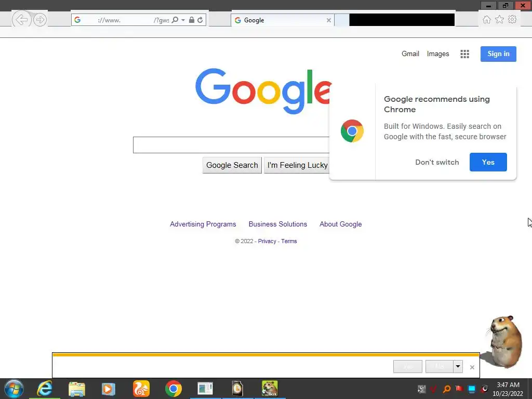Click the orange magnifier tray icon
Viewport: 532px width, 399px height.
coord(446,389)
